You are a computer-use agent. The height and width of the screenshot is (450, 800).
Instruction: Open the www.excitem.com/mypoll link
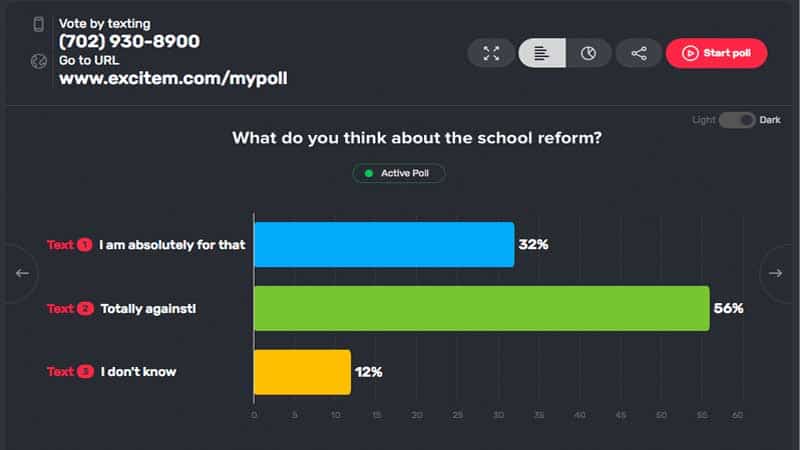point(173,79)
